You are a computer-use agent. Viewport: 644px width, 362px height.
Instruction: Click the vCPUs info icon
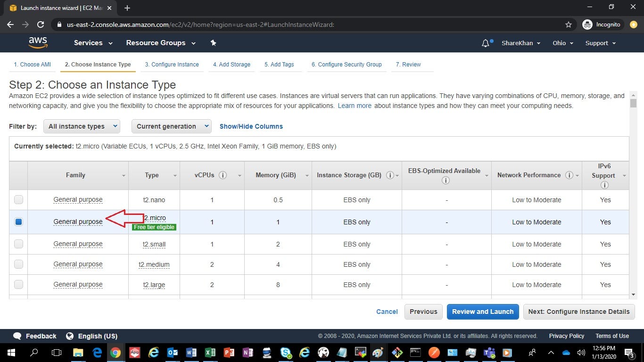223,175
